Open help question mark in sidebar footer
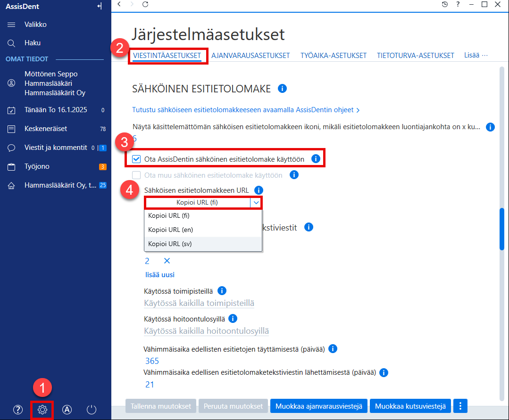Viewport: 509px width, 420px height. coord(18,410)
